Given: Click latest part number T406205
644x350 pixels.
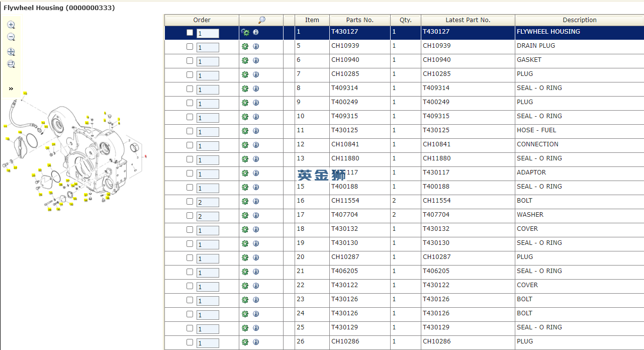Looking at the screenshot, I should (x=436, y=271).
